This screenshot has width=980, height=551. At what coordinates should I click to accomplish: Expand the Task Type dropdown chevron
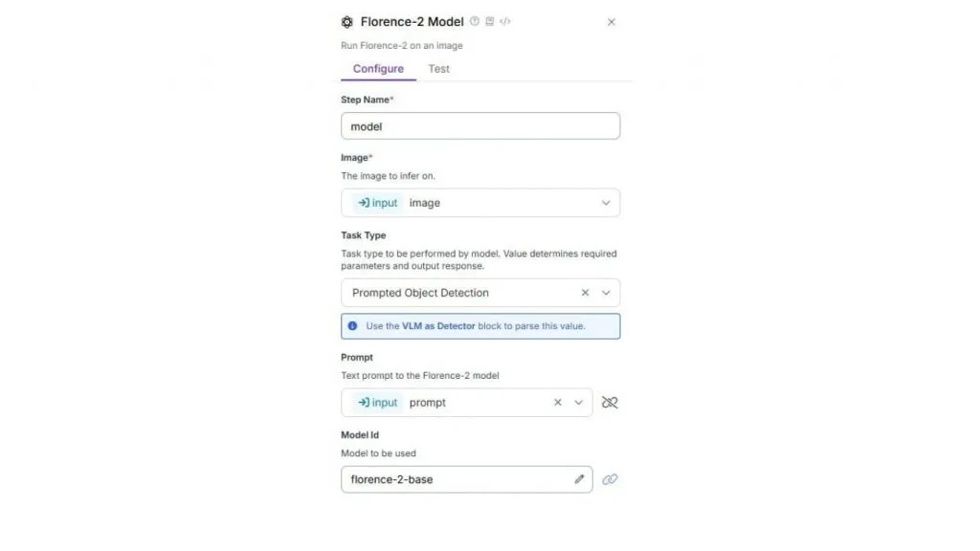pos(606,293)
